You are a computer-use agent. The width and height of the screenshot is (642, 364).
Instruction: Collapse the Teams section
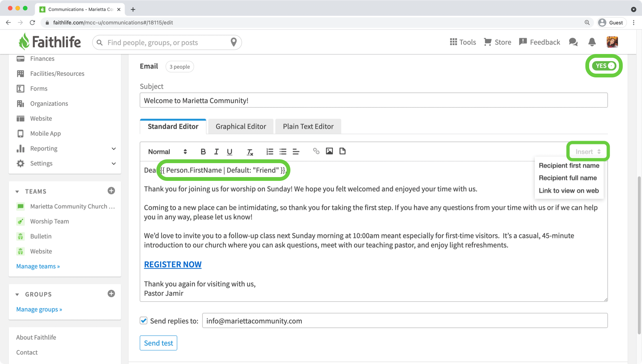pyautogui.click(x=17, y=191)
